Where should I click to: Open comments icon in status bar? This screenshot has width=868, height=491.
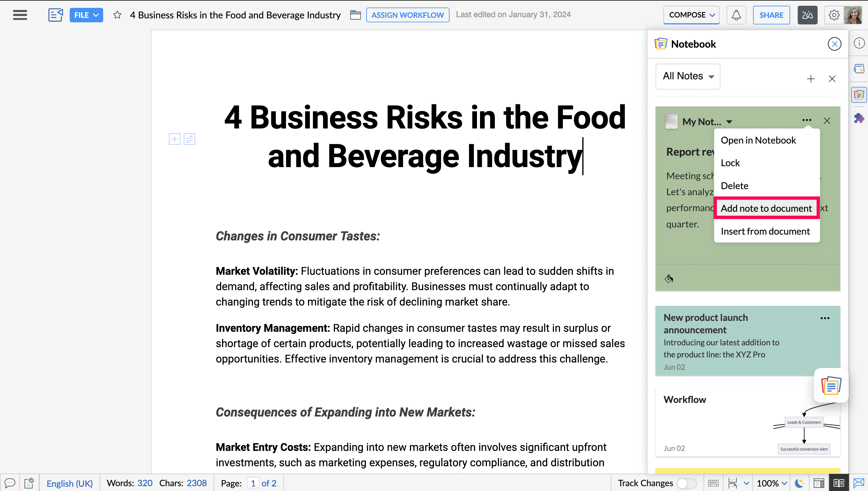click(x=10, y=483)
